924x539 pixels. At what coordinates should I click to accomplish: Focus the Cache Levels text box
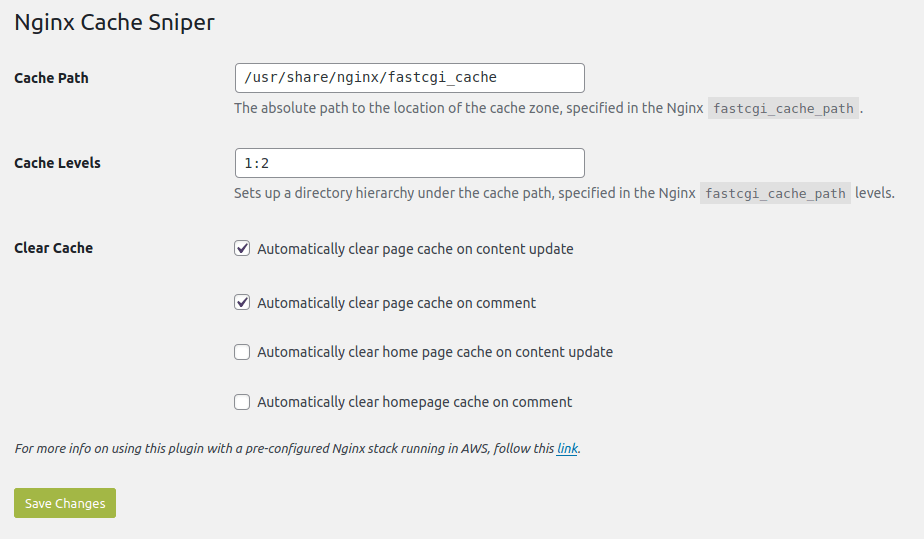click(x=408, y=163)
